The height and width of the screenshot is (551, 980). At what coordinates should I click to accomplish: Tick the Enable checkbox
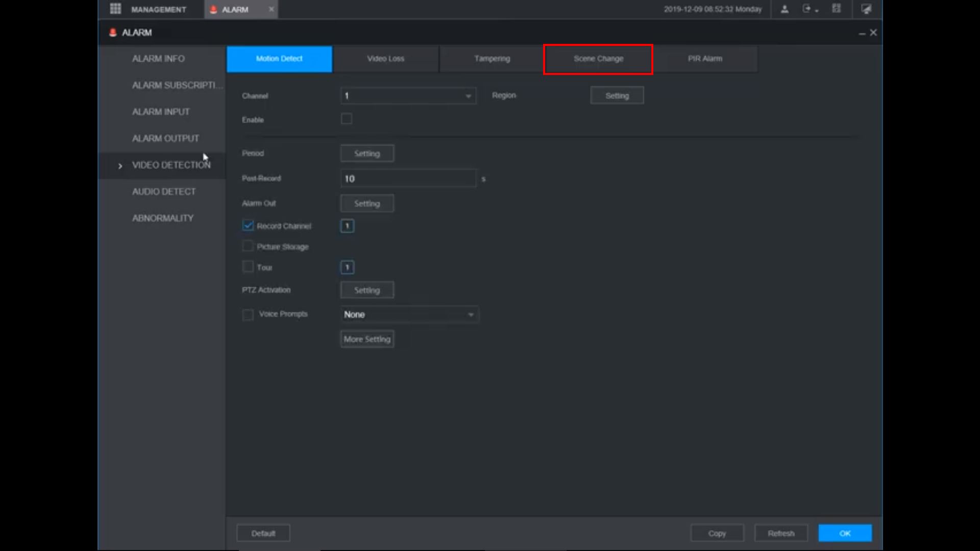[347, 119]
